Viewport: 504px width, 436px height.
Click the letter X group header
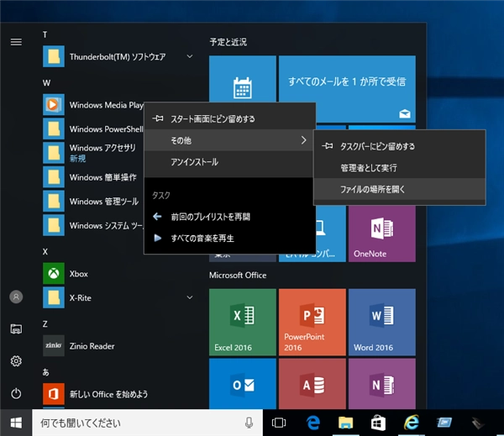pyautogui.click(x=45, y=251)
